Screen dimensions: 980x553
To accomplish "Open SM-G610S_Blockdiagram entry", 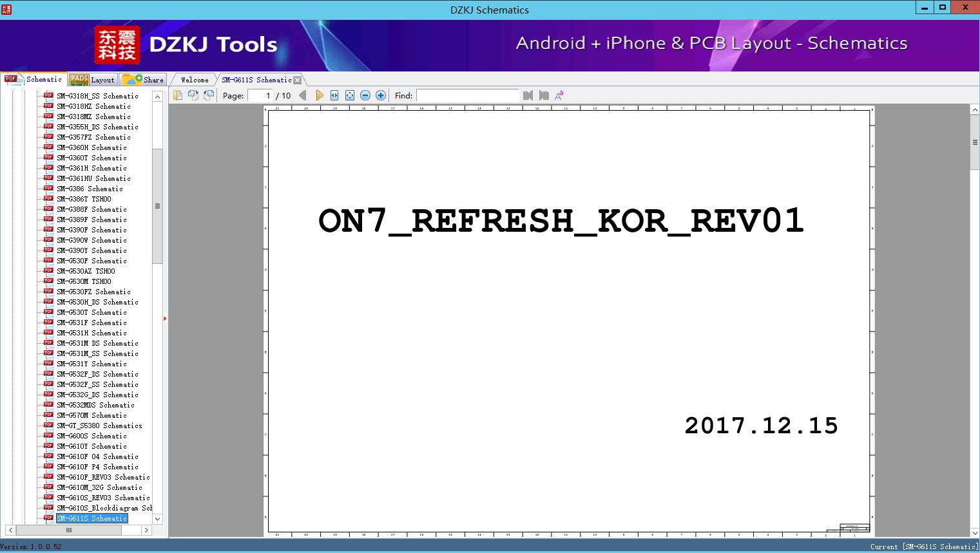I will (104, 508).
